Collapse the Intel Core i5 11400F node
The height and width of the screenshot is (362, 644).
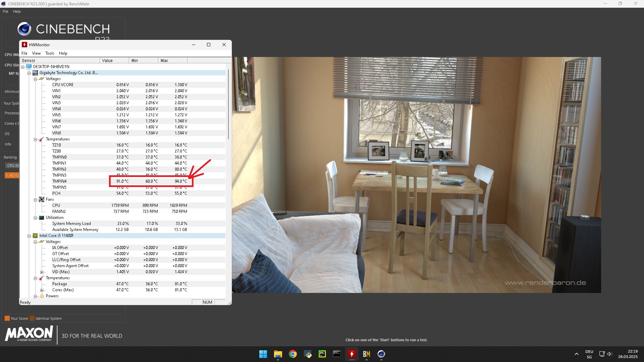click(x=29, y=236)
